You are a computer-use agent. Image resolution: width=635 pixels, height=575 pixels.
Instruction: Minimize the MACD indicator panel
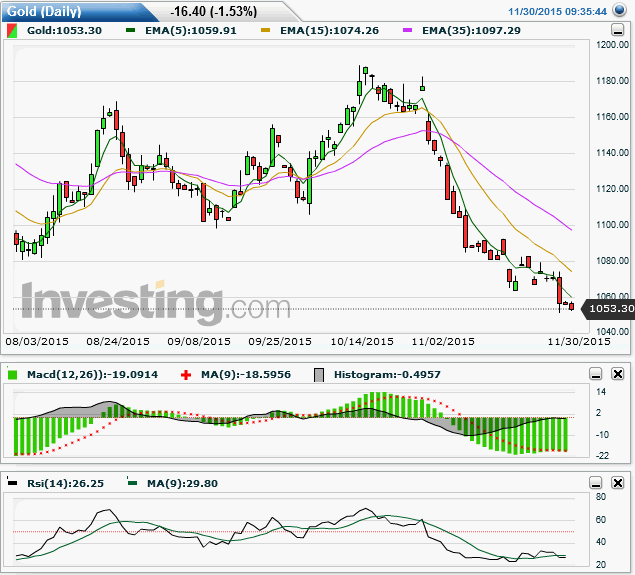tap(596, 374)
